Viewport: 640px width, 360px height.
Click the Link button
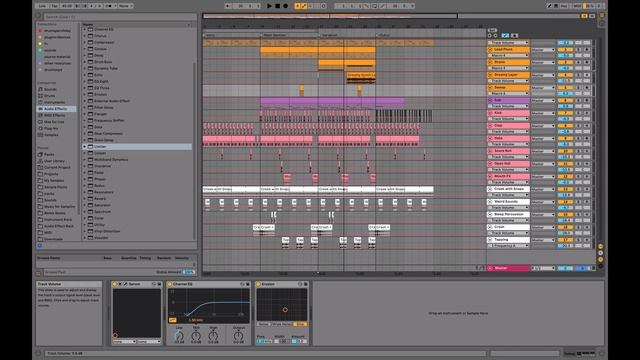coord(42,6)
